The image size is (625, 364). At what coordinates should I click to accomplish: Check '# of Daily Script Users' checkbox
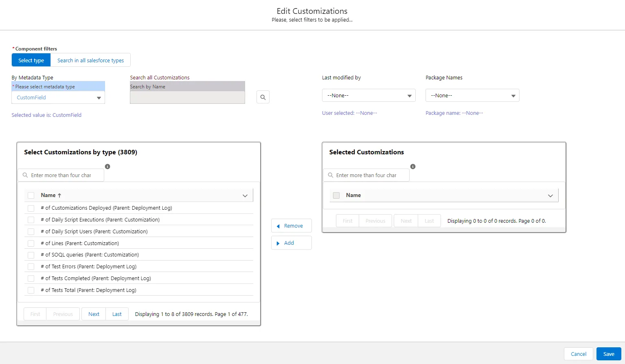(x=31, y=232)
